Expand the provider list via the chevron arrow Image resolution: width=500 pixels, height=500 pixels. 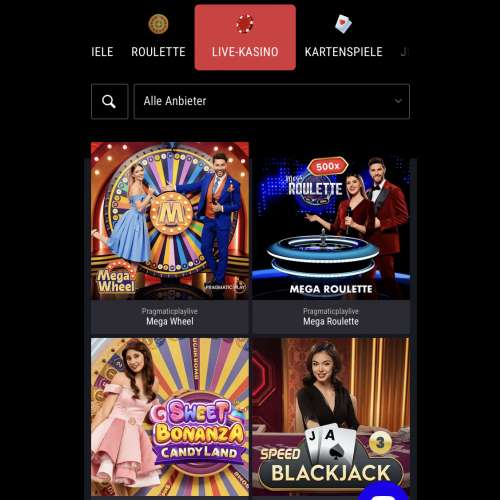tap(398, 101)
